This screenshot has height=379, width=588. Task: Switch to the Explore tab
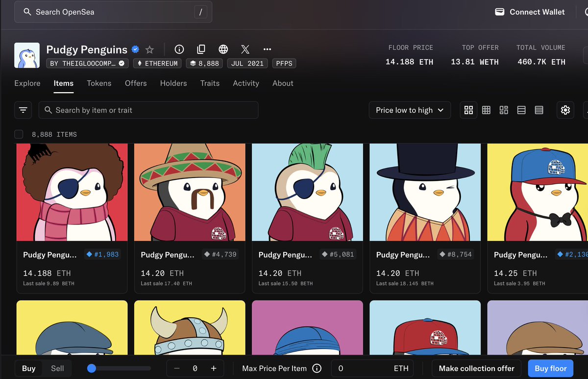point(27,83)
